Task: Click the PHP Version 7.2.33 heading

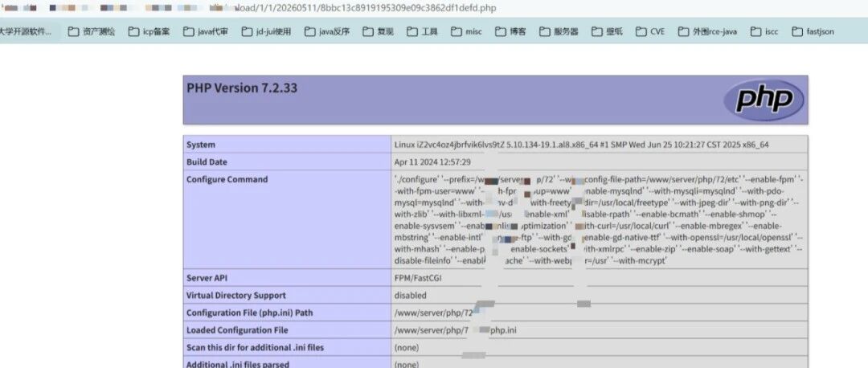Action: click(x=242, y=88)
